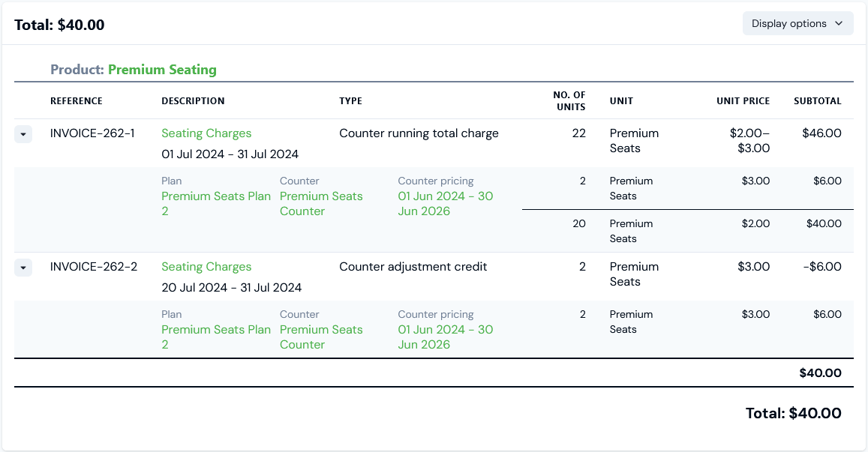Open the Display options dropdown
The width and height of the screenshot is (868, 452).
tap(797, 23)
